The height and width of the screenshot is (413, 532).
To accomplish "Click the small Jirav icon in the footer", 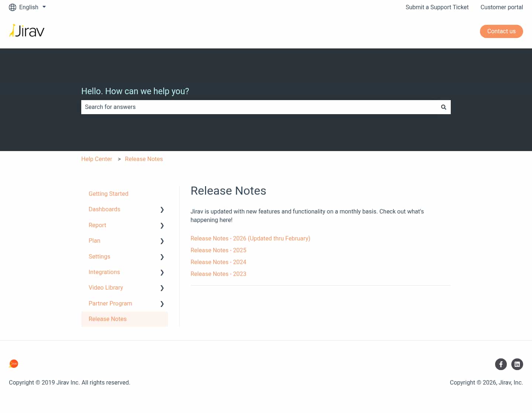I will point(13,364).
